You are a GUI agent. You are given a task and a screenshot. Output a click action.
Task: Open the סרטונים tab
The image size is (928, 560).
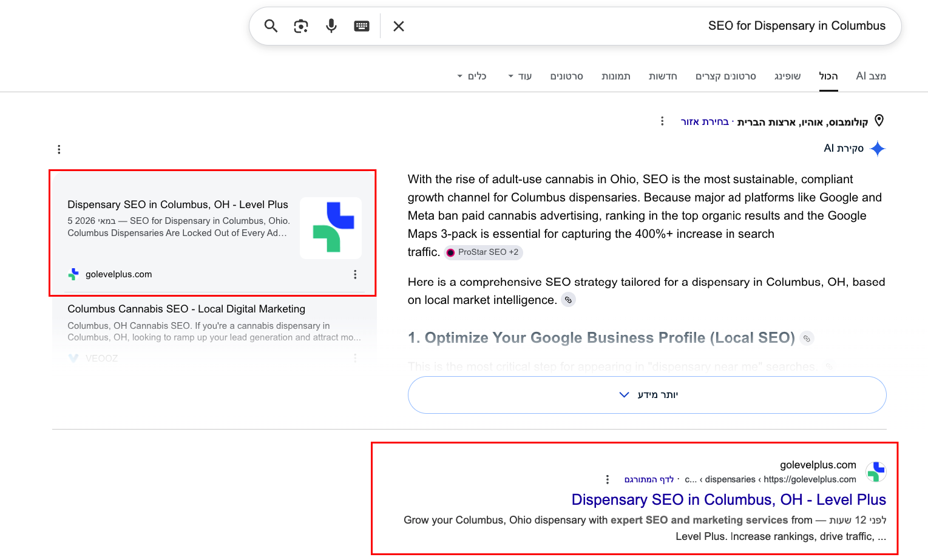[567, 76]
